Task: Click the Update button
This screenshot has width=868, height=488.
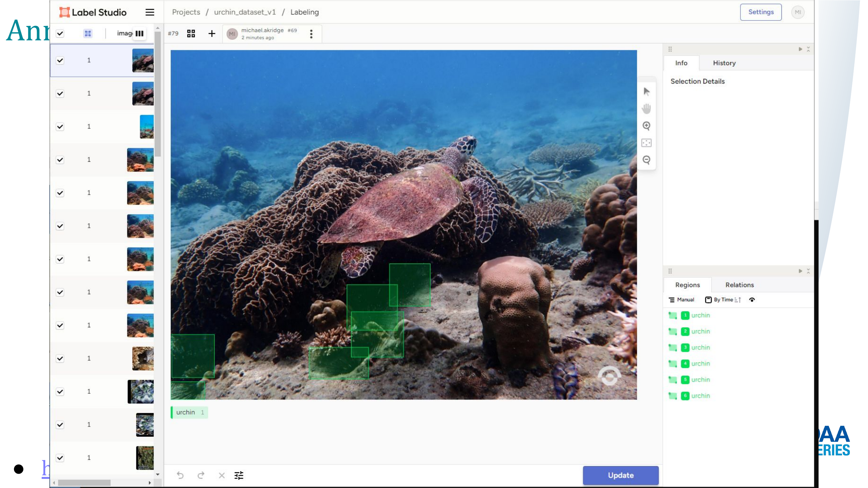Action: [x=620, y=475]
